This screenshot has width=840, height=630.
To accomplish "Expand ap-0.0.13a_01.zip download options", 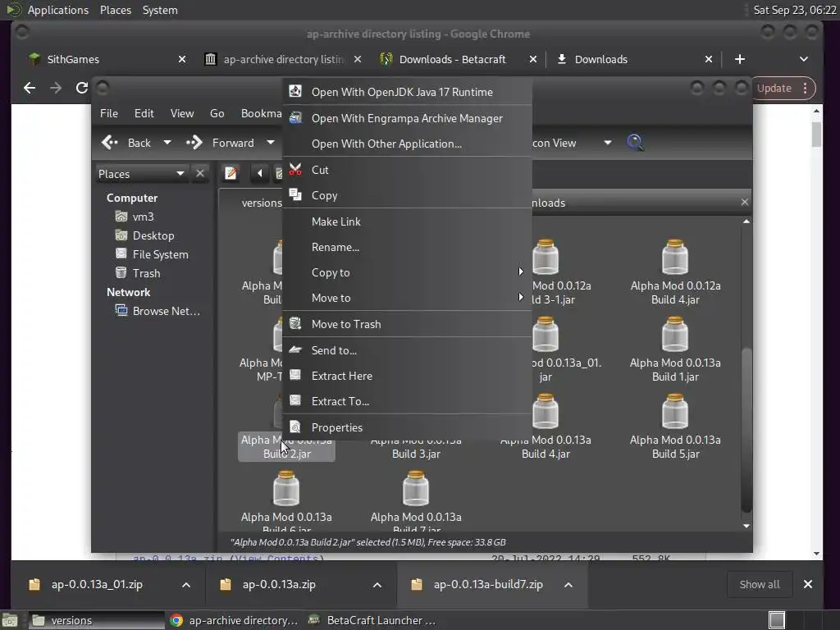I will click(186, 584).
